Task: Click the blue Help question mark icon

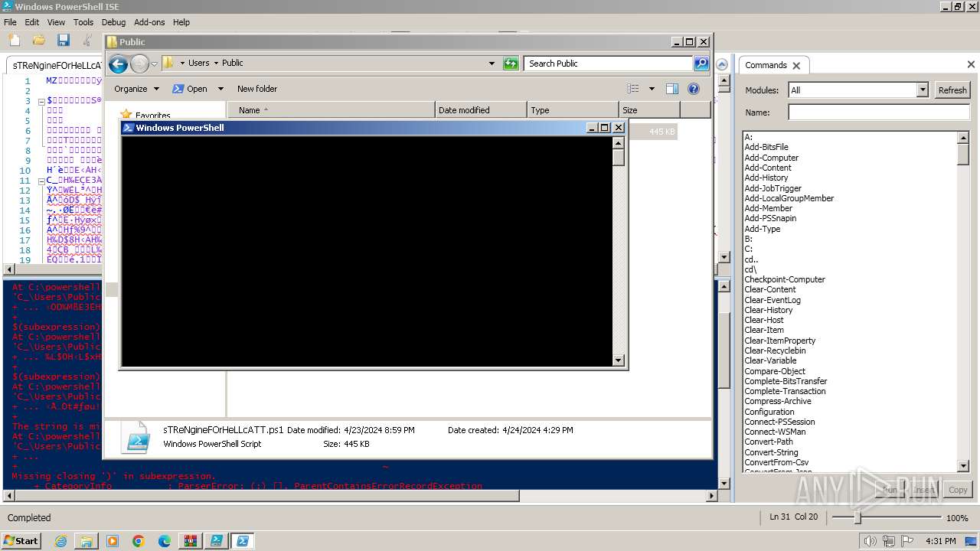Action: 694,89
